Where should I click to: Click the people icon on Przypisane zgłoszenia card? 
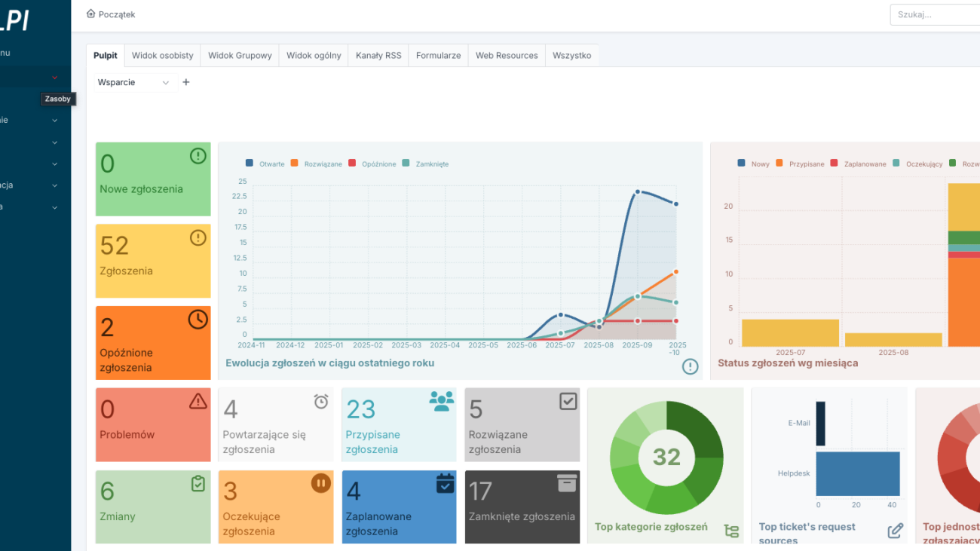[442, 401]
